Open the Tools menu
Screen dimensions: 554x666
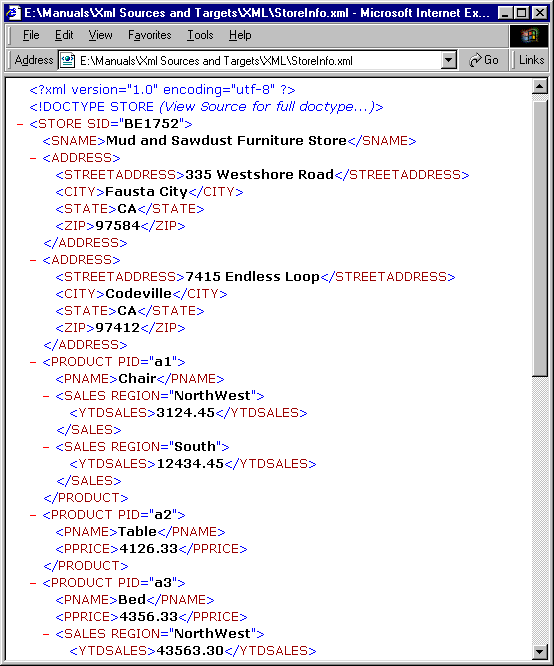[200, 35]
